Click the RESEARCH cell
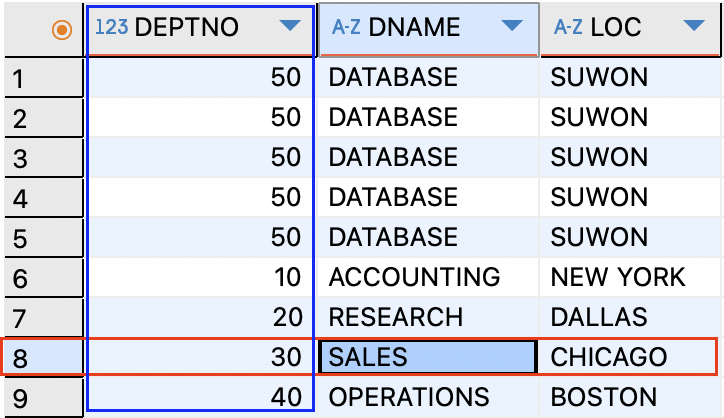 tap(428, 317)
